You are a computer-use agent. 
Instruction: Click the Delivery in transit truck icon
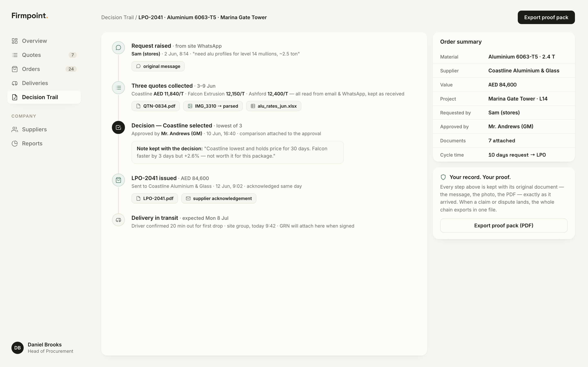(x=118, y=220)
